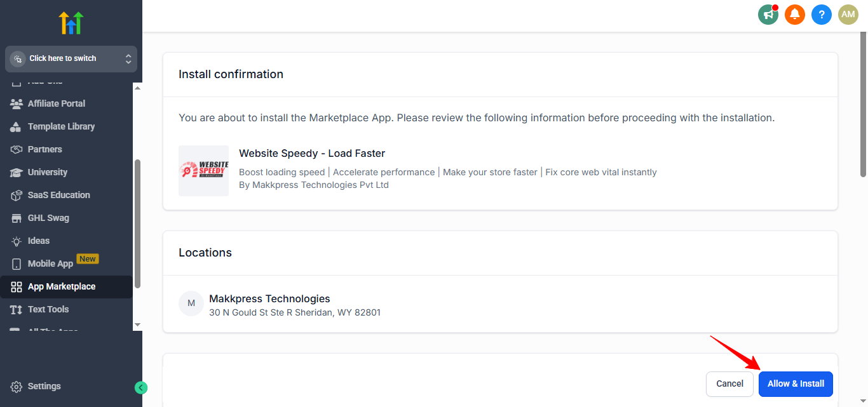
Task: Click the location switcher cursor icon
Action: [x=18, y=58]
